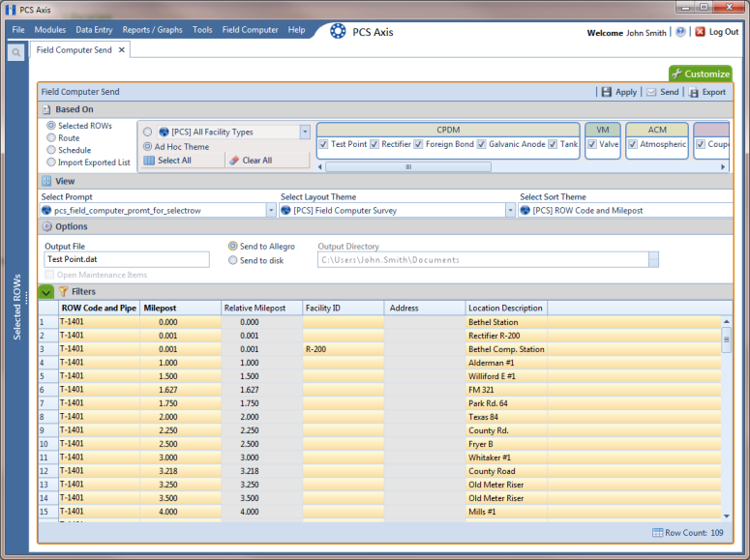
Task: Click the Select All grid icon
Action: tap(149, 161)
